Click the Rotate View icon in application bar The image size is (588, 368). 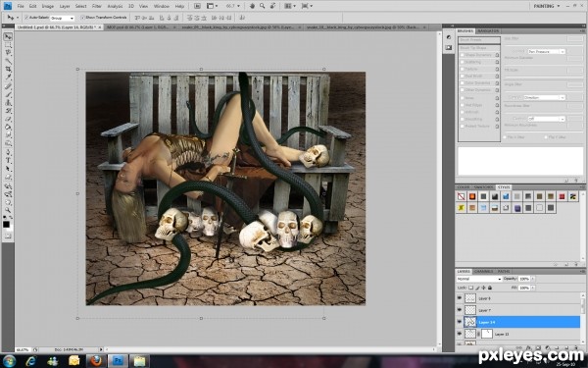click(x=272, y=6)
